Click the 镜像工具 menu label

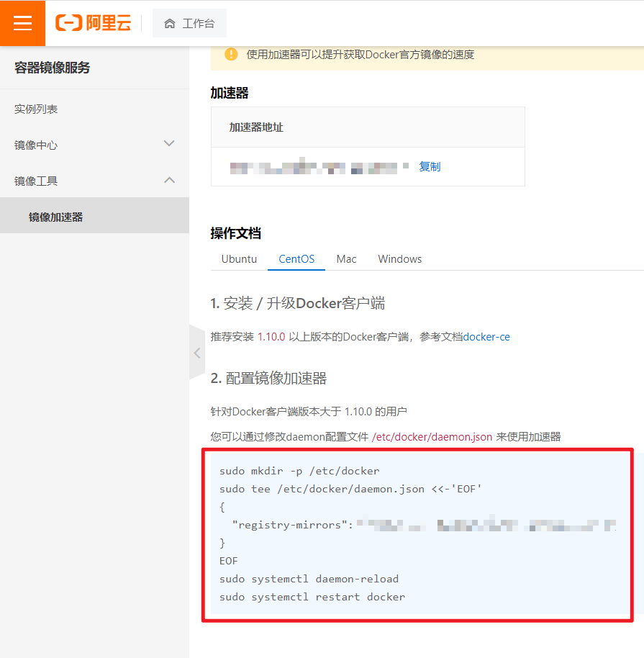(x=36, y=181)
